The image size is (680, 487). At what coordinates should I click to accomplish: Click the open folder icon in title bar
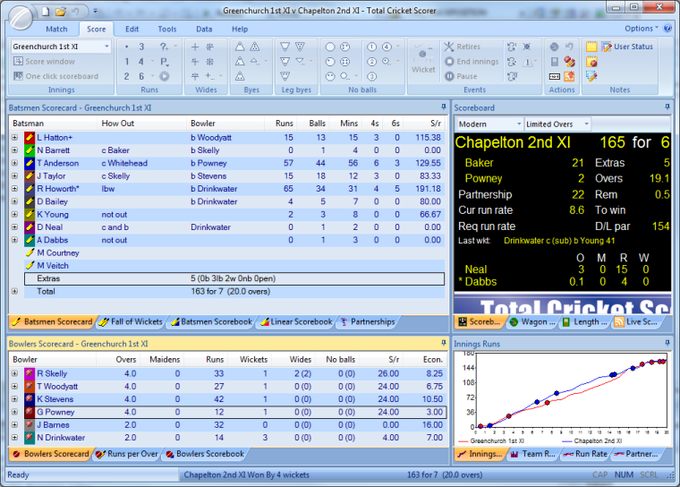(60, 11)
